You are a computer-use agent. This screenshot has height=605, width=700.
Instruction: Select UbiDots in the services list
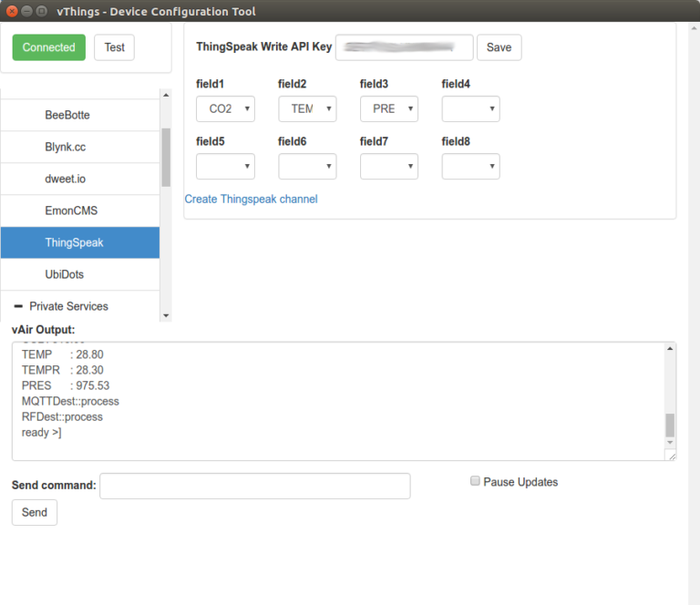click(80, 274)
